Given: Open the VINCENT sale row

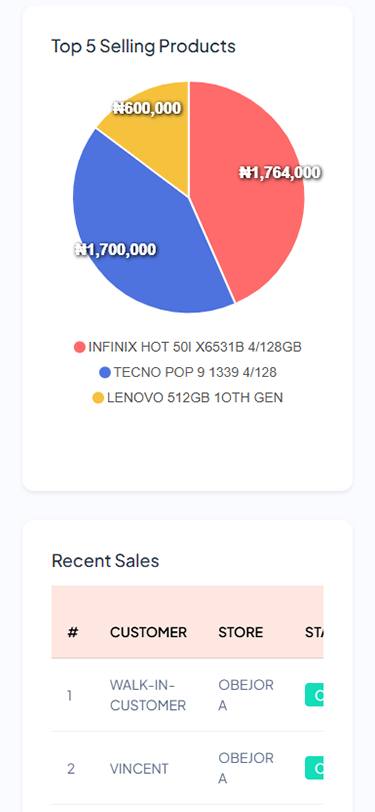Looking at the screenshot, I should tap(188, 768).
